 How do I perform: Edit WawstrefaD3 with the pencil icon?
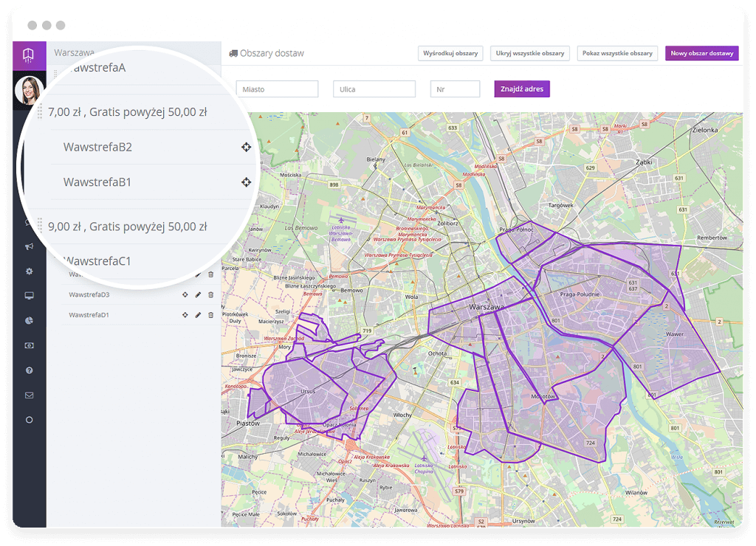point(198,295)
